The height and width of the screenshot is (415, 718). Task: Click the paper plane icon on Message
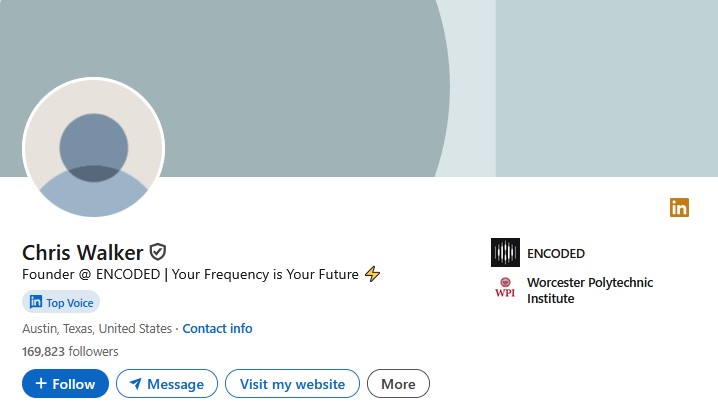tap(135, 384)
